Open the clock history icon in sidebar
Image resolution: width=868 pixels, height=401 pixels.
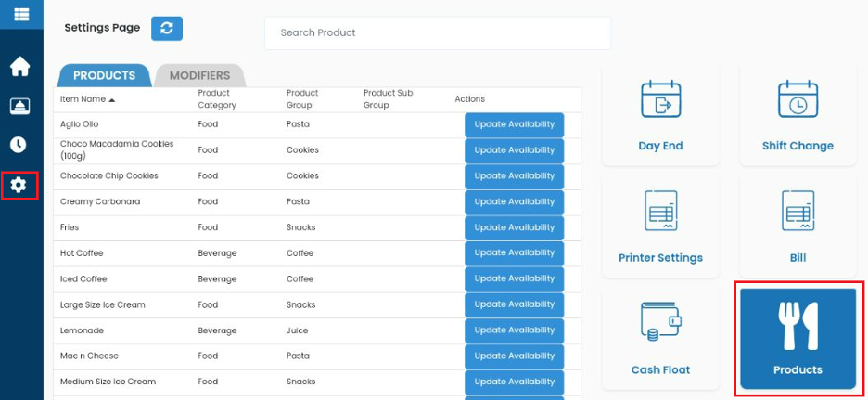click(19, 145)
